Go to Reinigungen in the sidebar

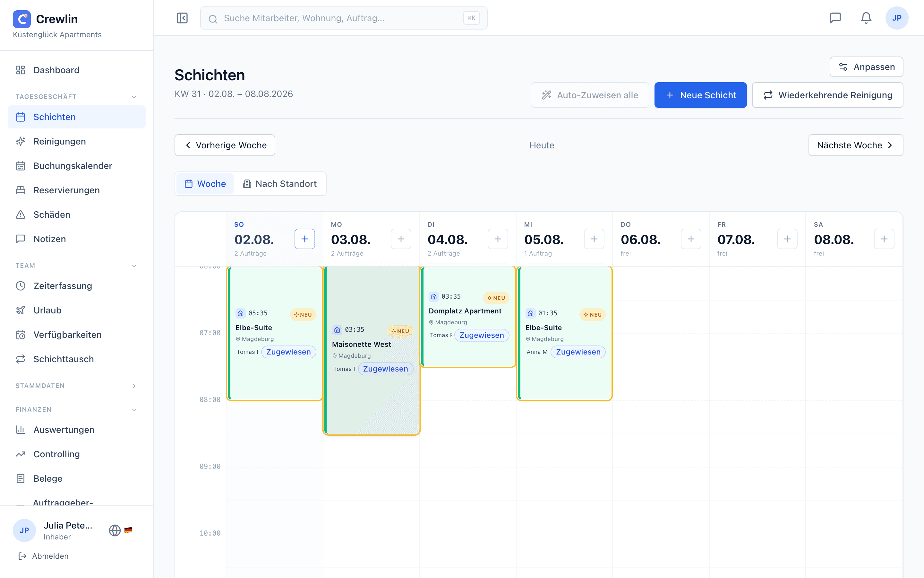pos(76,141)
